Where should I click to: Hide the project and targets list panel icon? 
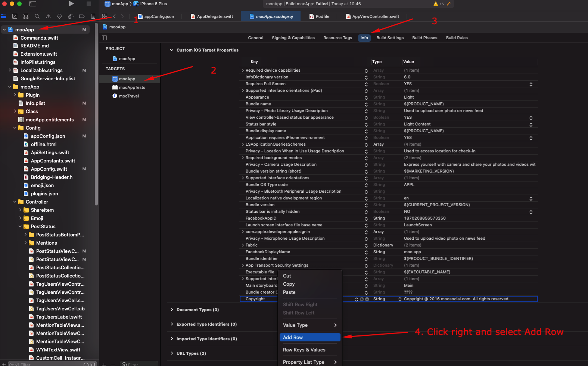click(x=105, y=38)
